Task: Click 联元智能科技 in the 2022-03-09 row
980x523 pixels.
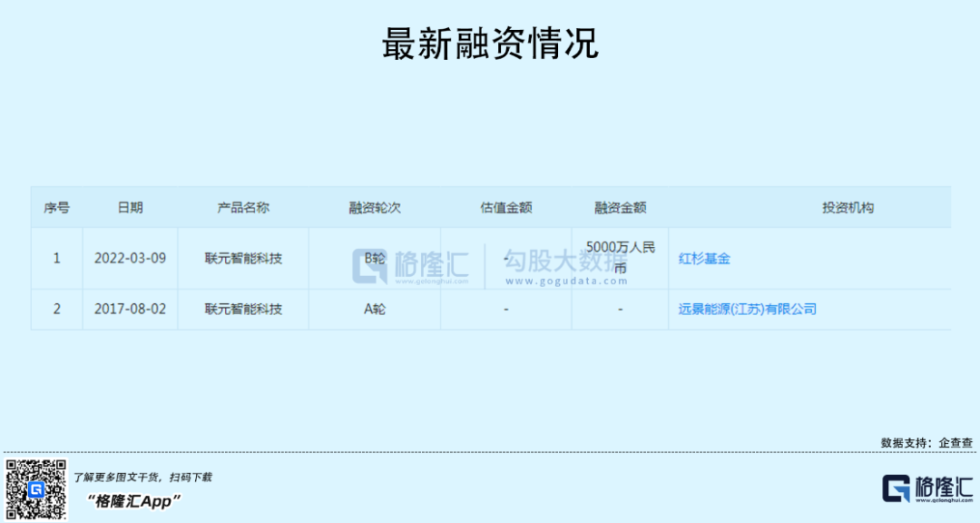Action: coord(243,259)
